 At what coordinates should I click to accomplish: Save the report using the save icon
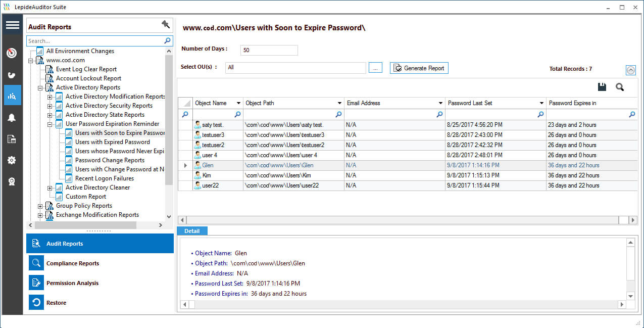(602, 86)
